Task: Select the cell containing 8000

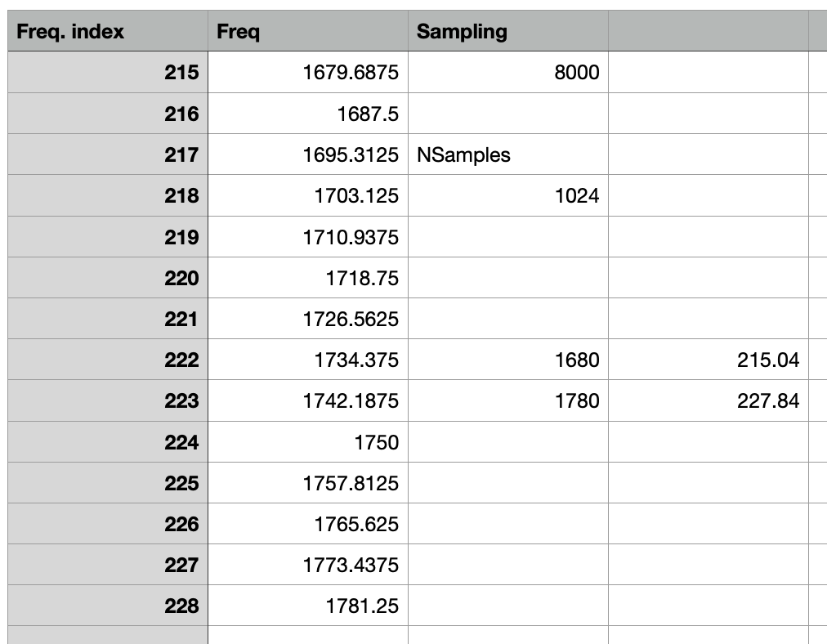Action: [507, 73]
